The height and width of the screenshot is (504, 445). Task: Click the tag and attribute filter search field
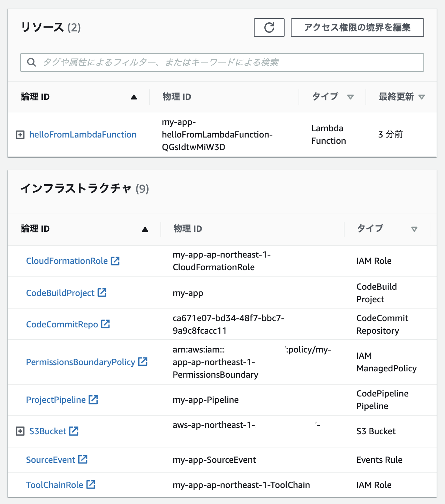coord(209,62)
